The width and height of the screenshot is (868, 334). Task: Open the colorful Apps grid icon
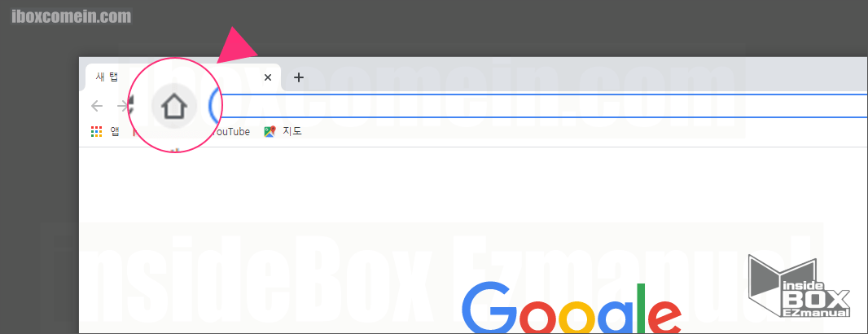click(97, 131)
